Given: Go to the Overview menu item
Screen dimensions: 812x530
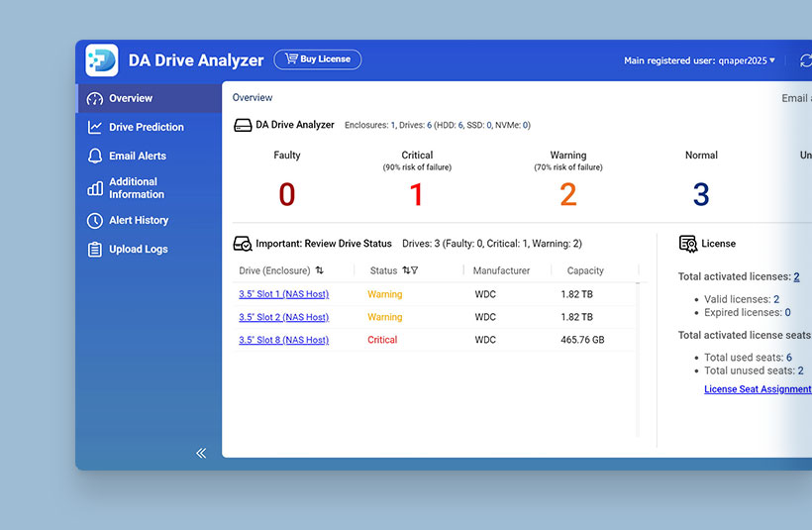Looking at the screenshot, I should tap(131, 98).
